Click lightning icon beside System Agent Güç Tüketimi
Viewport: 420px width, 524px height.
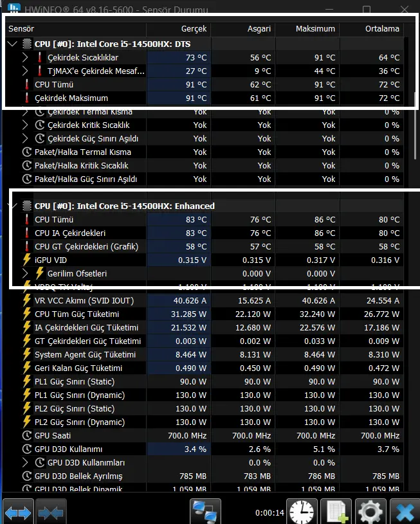pos(27,354)
